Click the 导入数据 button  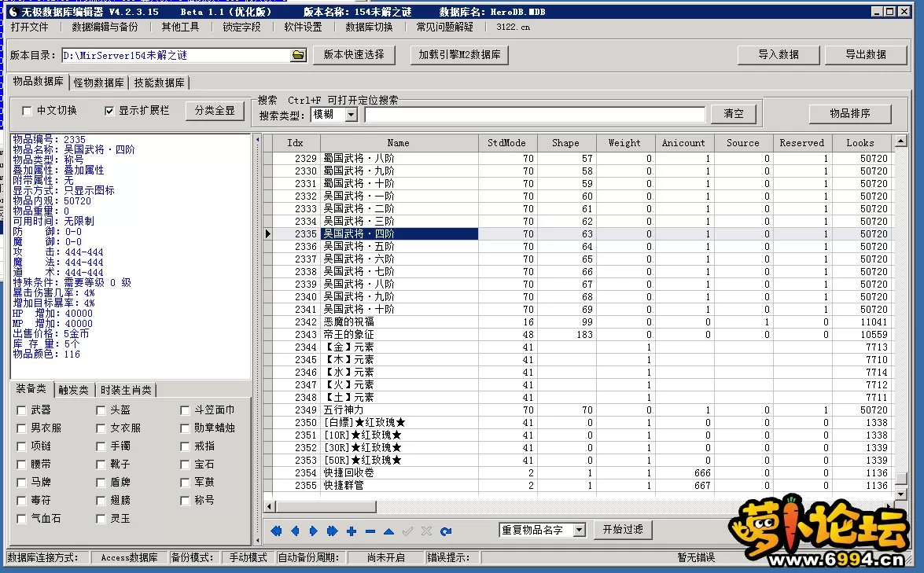[x=779, y=55]
